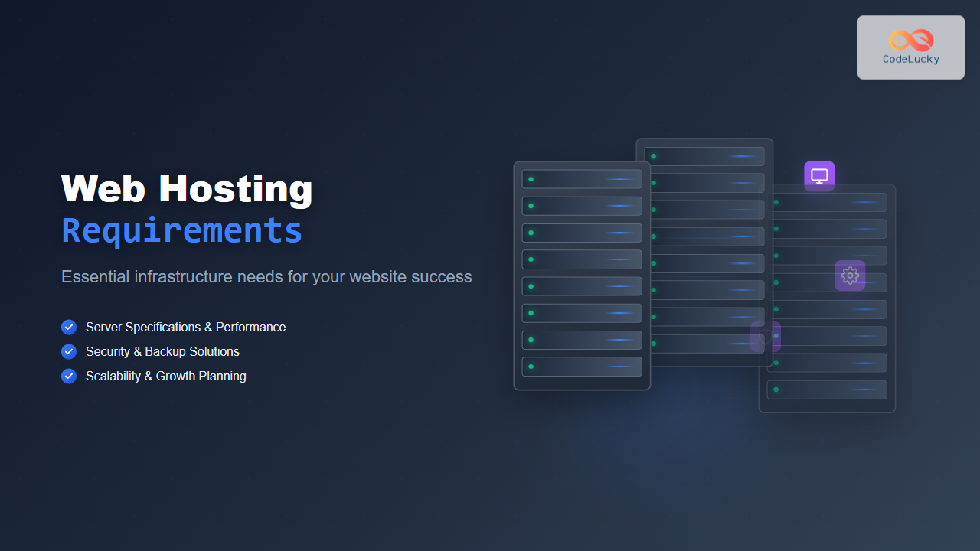The width and height of the screenshot is (980, 551).
Task: Click the "Security & Backup Solutions" text
Action: pyautogui.click(x=162, y=352)
